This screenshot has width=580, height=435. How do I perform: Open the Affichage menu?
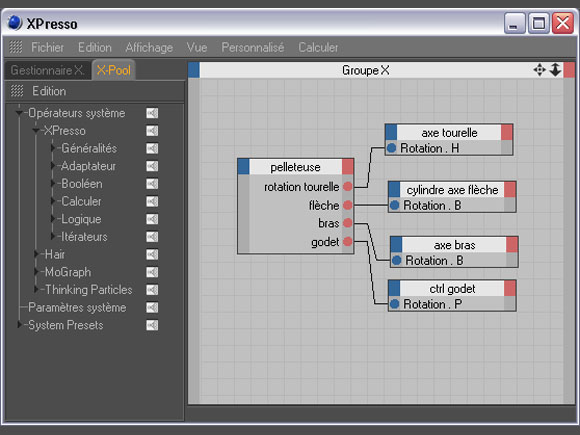pyautogui.click(x=149, y=47)
